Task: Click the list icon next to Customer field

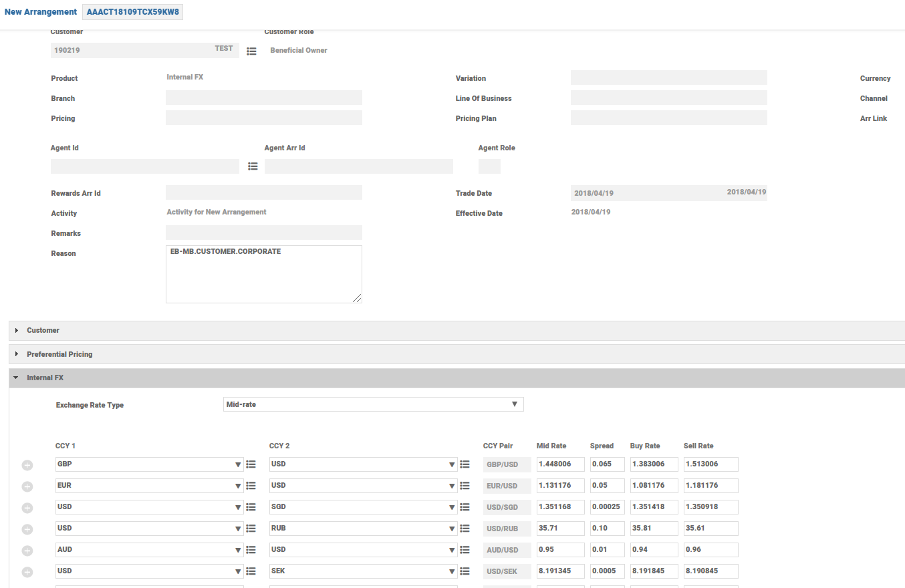Action: (251, 51)
